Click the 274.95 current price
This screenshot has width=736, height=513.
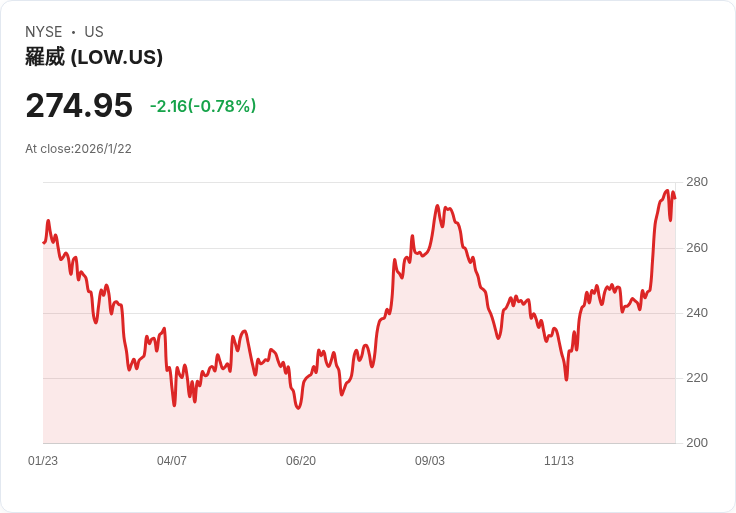(79, 105)
